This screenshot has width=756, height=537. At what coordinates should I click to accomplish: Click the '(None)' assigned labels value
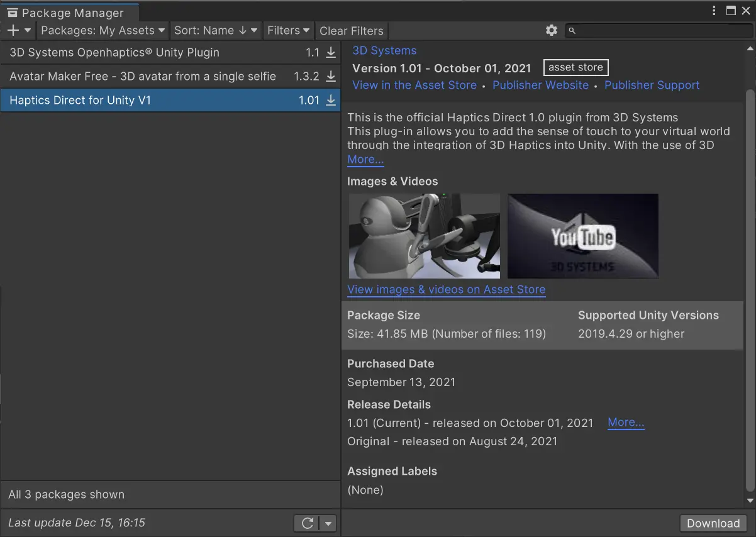365,490
